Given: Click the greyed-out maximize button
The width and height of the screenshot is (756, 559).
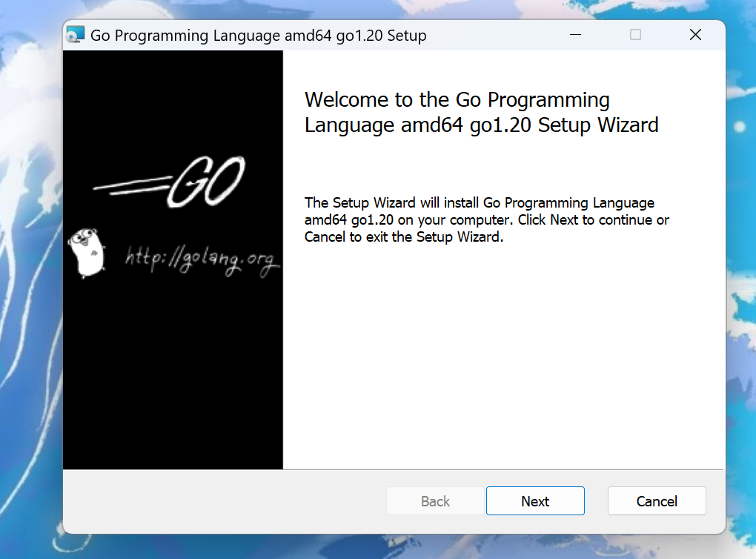Looking at the screenshot, I should point(635,35).
